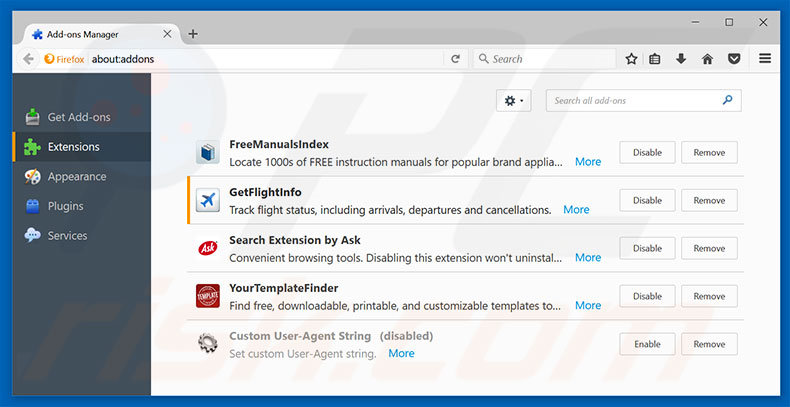Click the magnifier in add-ons search box
Screen dimensions: 790x407
[727, 100]
